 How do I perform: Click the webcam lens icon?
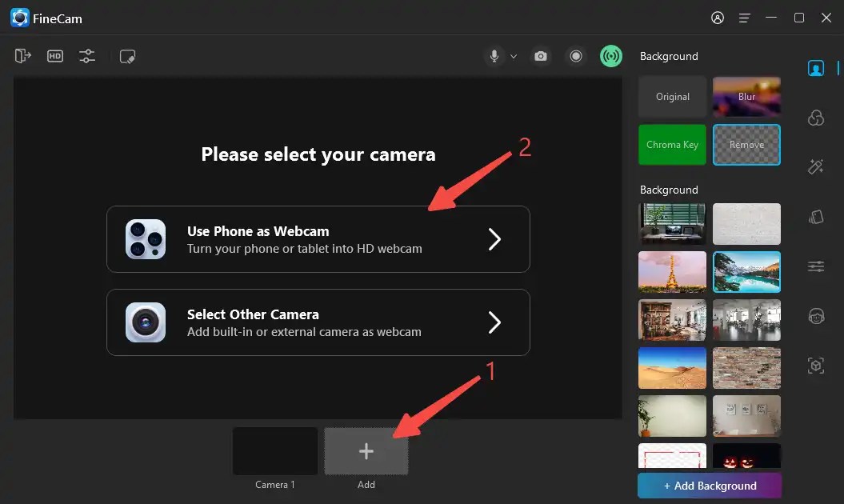click(146, 322)
